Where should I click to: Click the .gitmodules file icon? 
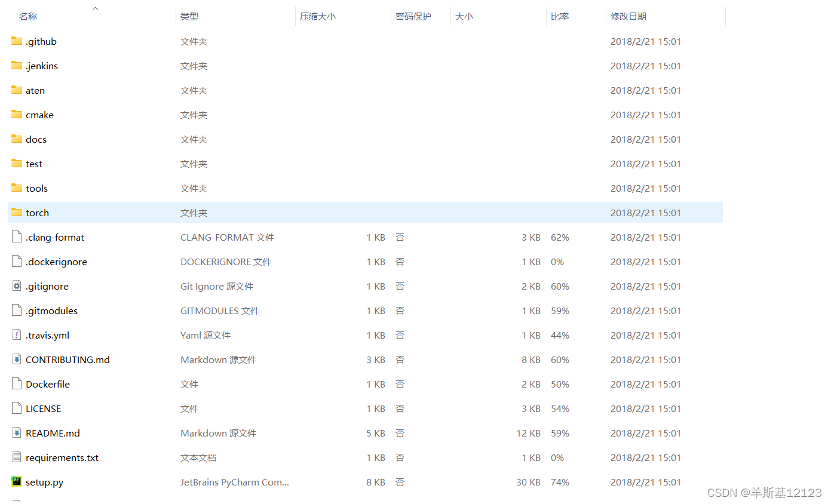click(17, 311)
